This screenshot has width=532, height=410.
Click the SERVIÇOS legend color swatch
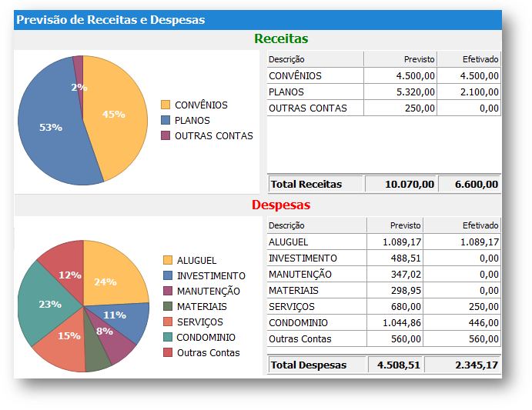click(167, 322)
